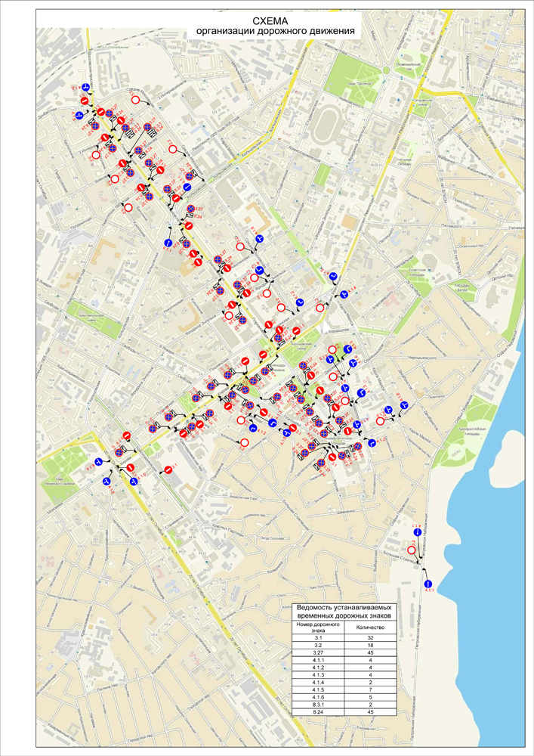
Task: Click the topmost blue sign in the upper-left cluster
Action: tap(86, 88)
